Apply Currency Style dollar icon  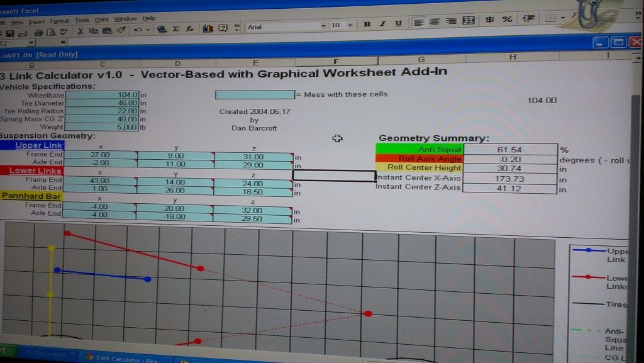tap(490, 21)
